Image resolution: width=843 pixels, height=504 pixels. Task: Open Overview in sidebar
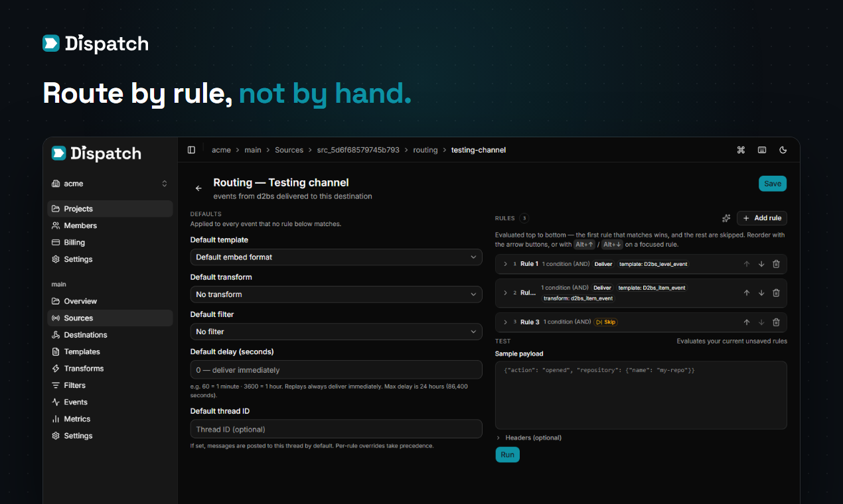tap(110, 301)
